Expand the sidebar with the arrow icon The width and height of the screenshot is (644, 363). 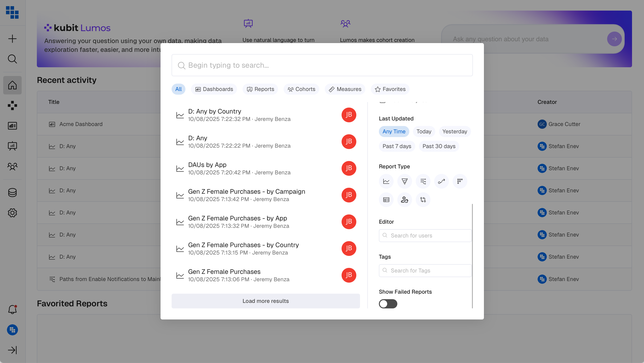point(12,350)
